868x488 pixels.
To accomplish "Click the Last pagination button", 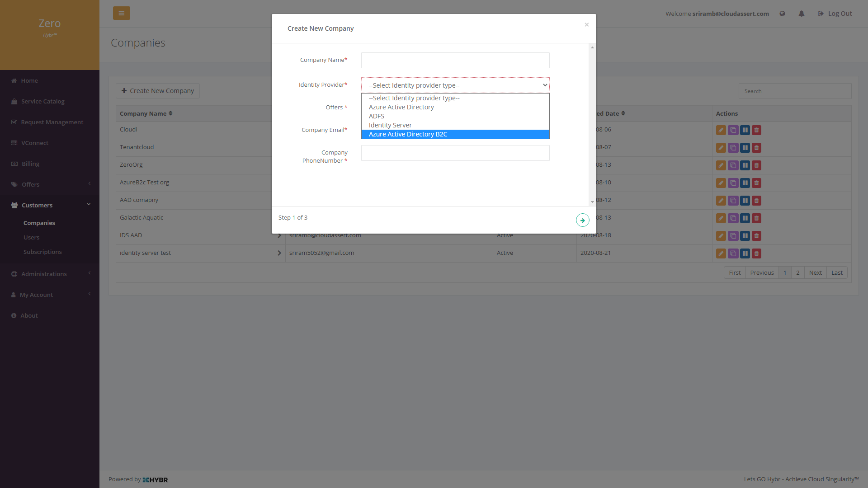I will pyautogui.click(x=837, y=272).
